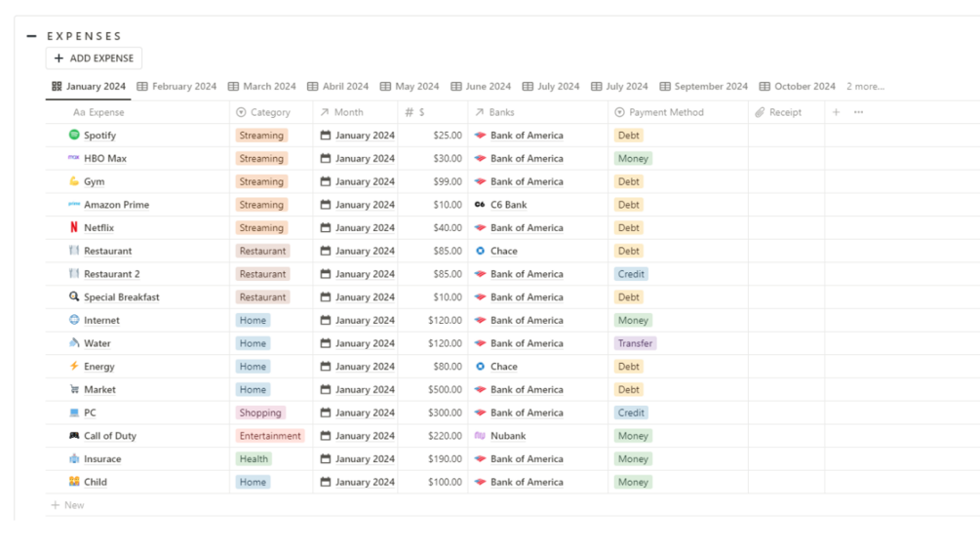Switch to the March 2024 tab
Image resolution: width=980 pixels, height=551 pixels.
point(262,86)
